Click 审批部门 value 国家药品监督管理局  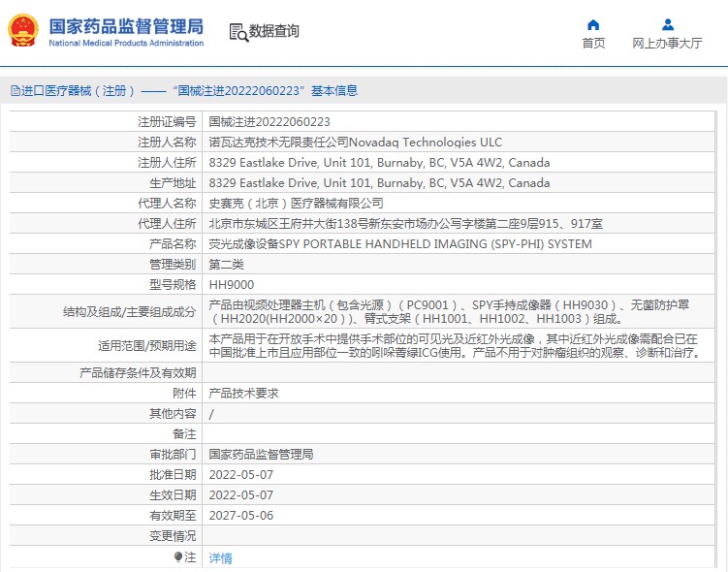coord(261,454)
